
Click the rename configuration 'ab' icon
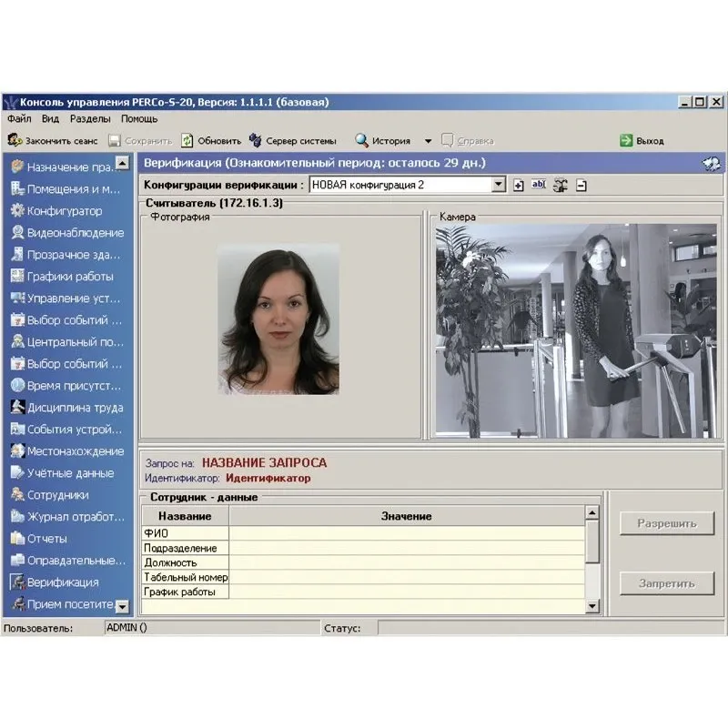point(539,185)
